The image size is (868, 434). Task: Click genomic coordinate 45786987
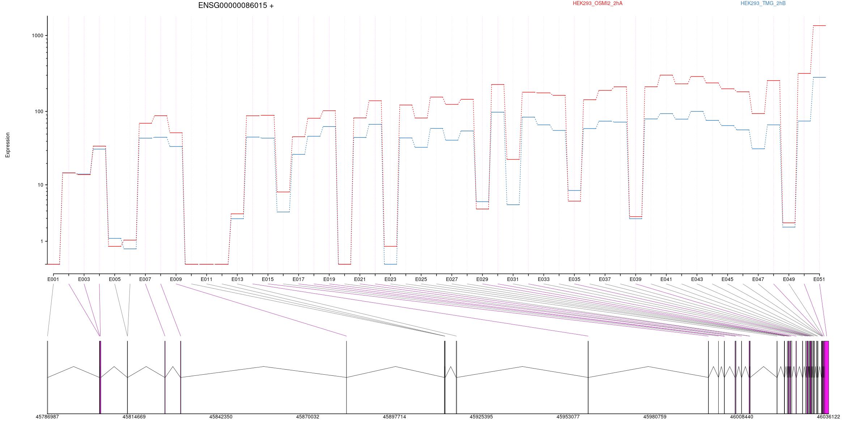[x=47, y=417]
